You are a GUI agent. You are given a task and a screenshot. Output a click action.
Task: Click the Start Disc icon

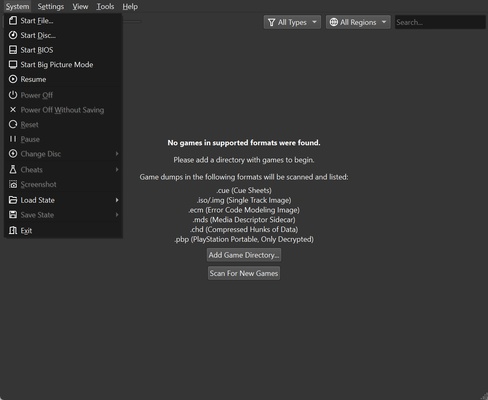tap(13, 35)
